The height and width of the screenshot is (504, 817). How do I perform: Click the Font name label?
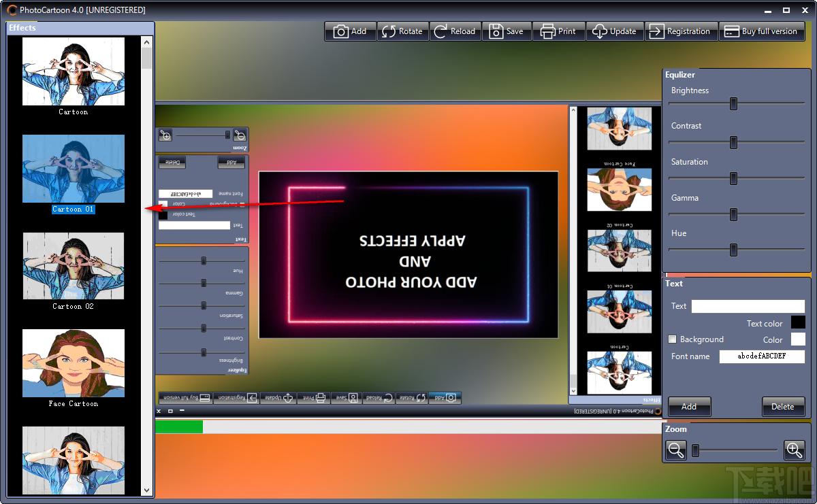pos(690,356)
